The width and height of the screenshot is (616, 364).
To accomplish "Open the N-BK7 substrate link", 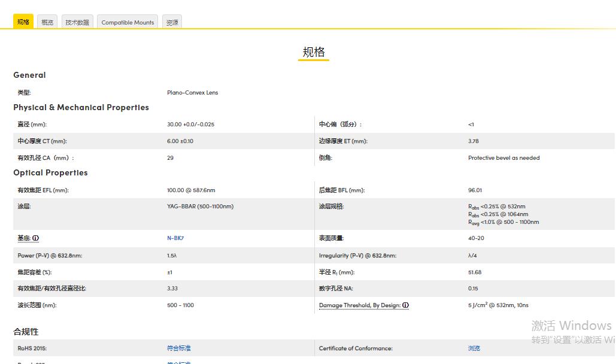I will coord(175,238).
